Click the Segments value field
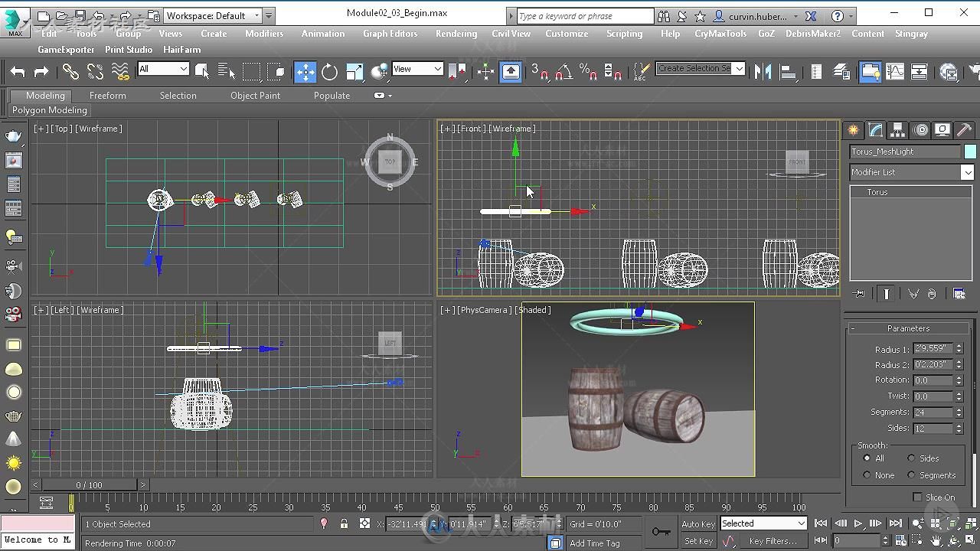Viewport: 980px width, 551px height. [x=933, y=412]
